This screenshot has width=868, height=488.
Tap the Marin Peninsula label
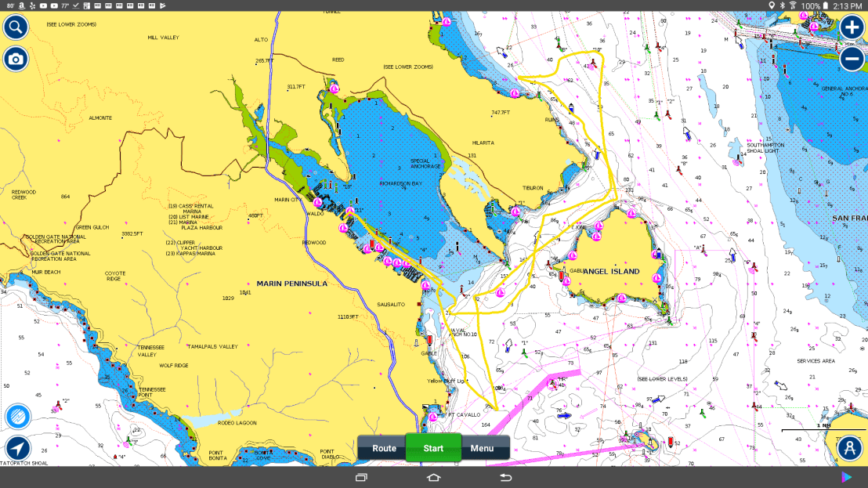(291, 284)
